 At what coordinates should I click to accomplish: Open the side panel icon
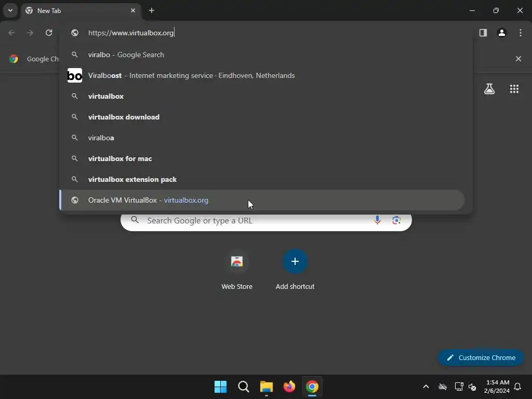tap(483, 33)
